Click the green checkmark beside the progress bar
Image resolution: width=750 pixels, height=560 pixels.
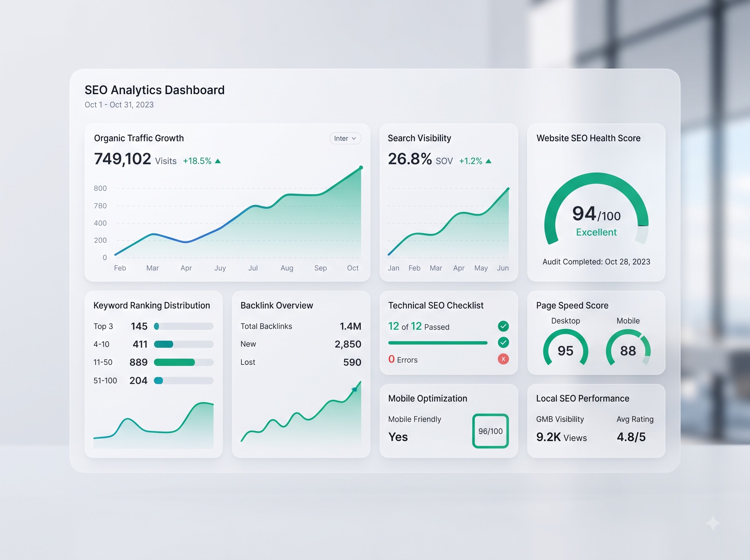pyautogui.click(x=503, y=343)
